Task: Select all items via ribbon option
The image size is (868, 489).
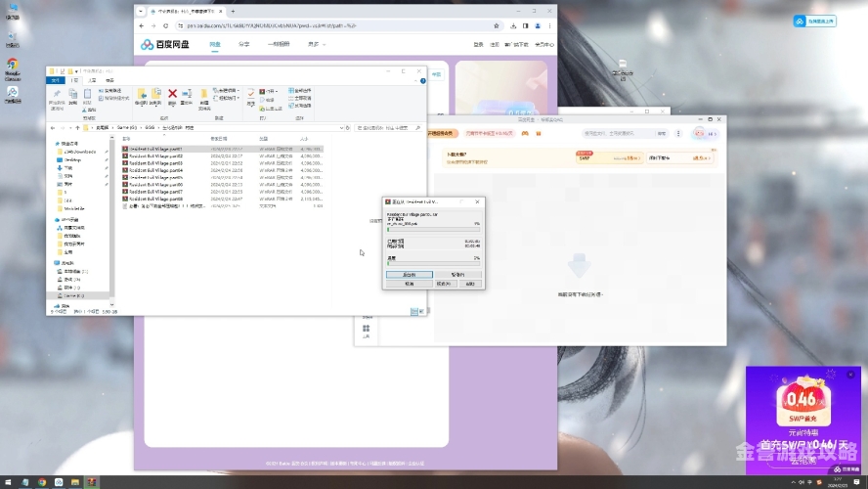Action: pyautogui.click(x=299, y=91)
